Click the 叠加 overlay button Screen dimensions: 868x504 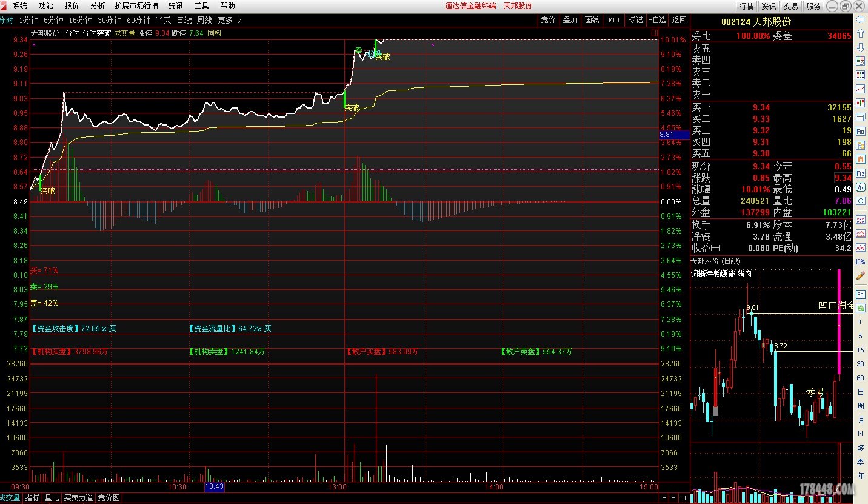pos(570,20)
